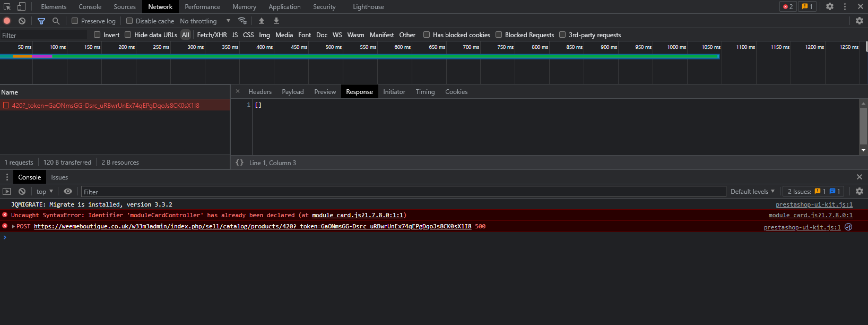Viewport: 868px width, 325px height.
Task: Enable the Preserve log checkbox
Action: point(75,21)
